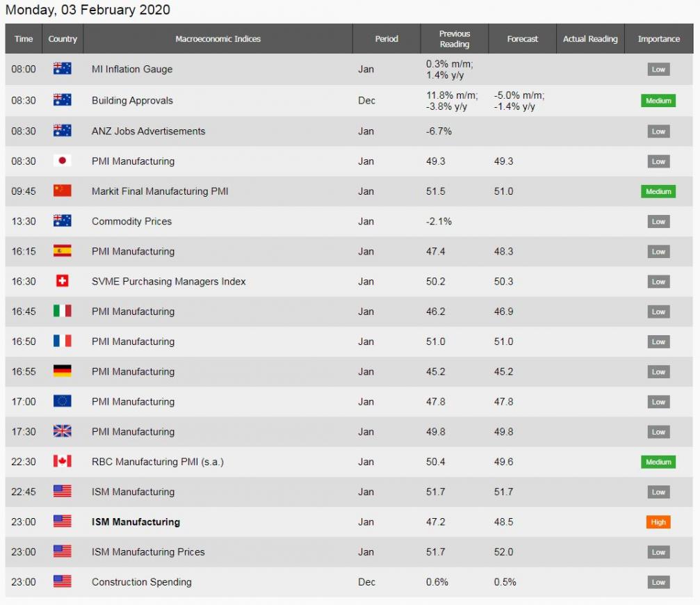This screenshot has height=605, width=700.
Task: Open the SVME Purchasing Managers Index row
Action: point(168,282)
